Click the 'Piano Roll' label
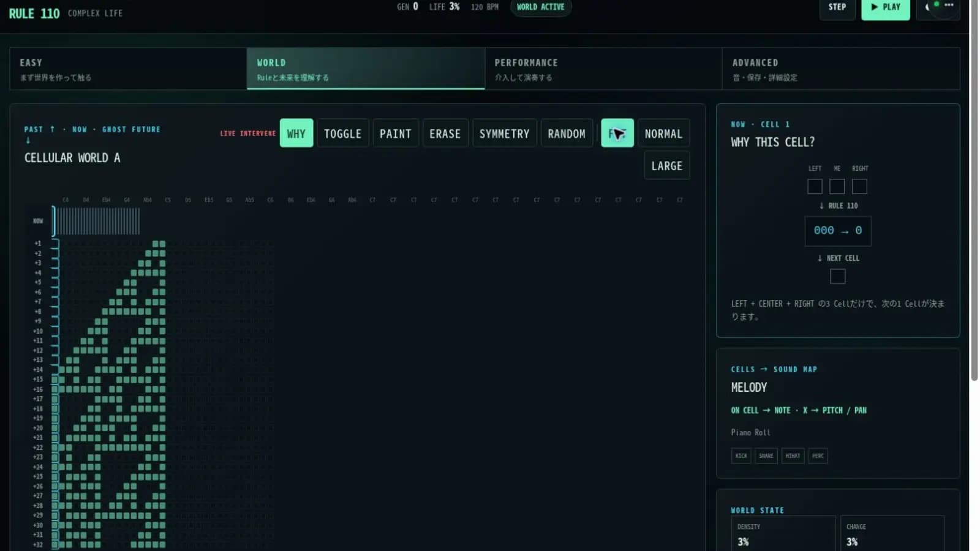This screenshot has height=551, width=980. pos(750,433)
